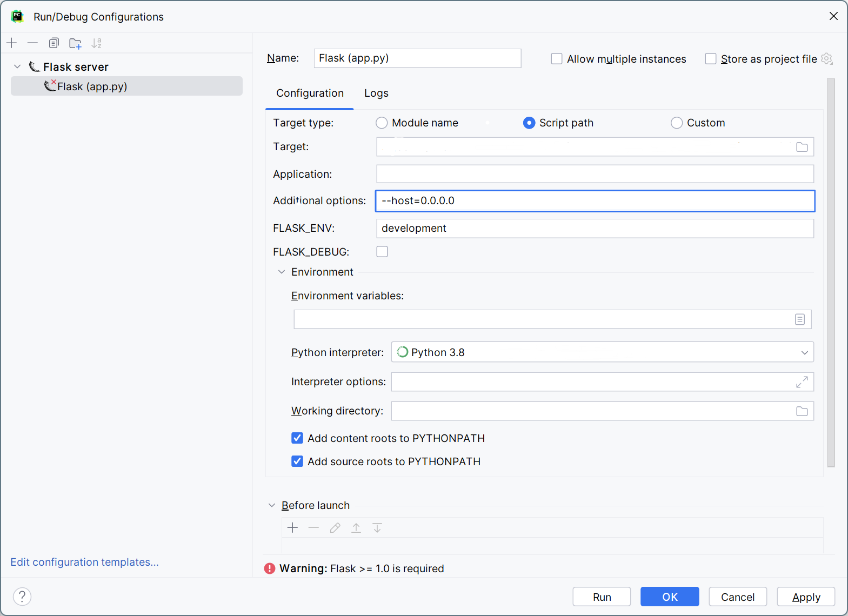848x616 pixels.
Task: Expand the Interpreter options field icon
Action: coord(802,382)
